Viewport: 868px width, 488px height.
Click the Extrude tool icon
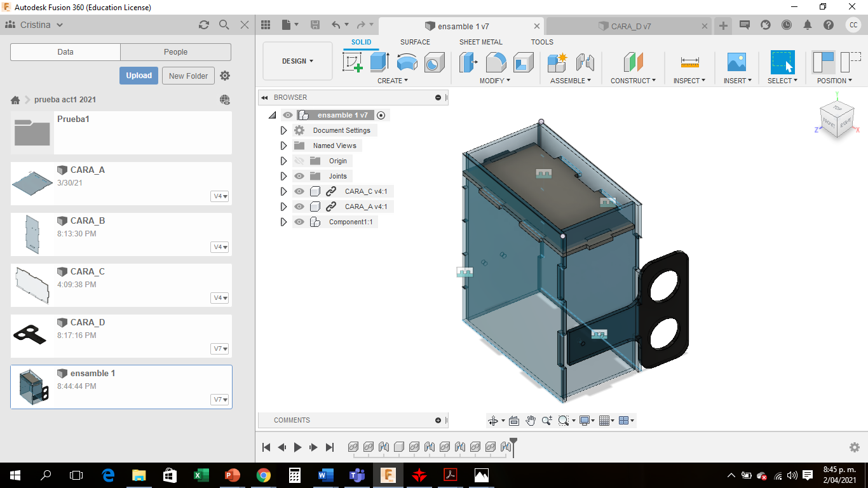click(379, 62)
